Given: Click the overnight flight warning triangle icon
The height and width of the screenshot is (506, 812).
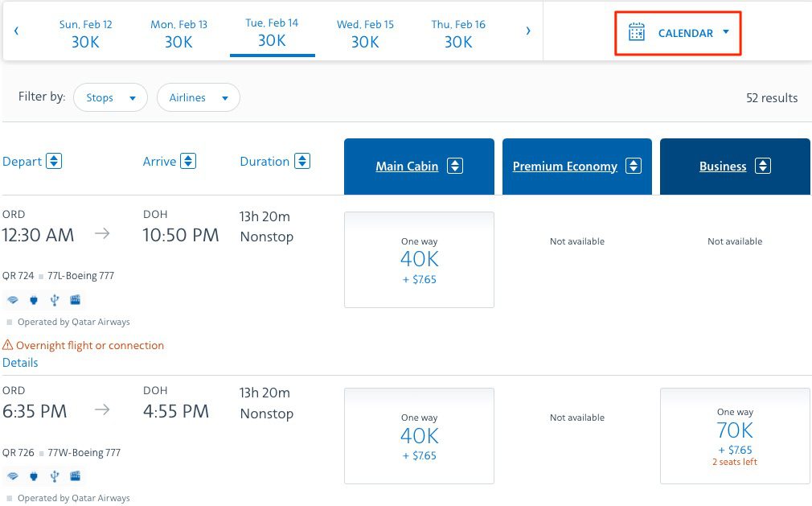Looking at the screenshot, I should [8, 345].
